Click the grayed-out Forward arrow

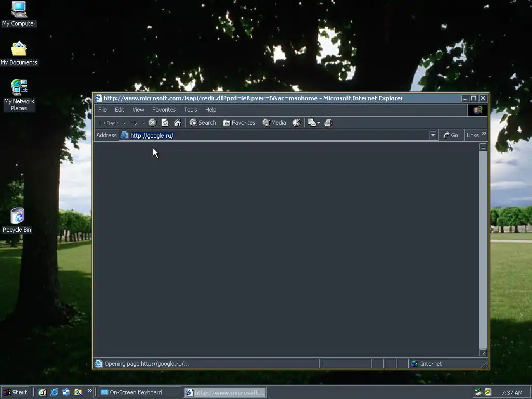click(x=134, y=123)
